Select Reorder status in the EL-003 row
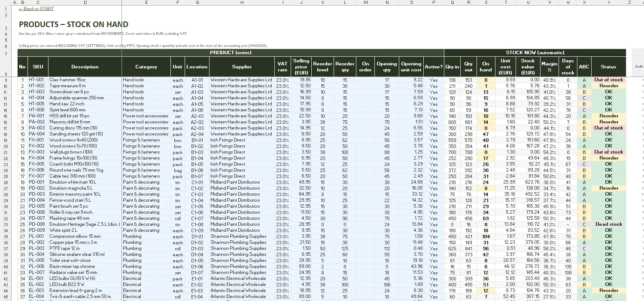The image size is (644, 301). tap(608, 291)
